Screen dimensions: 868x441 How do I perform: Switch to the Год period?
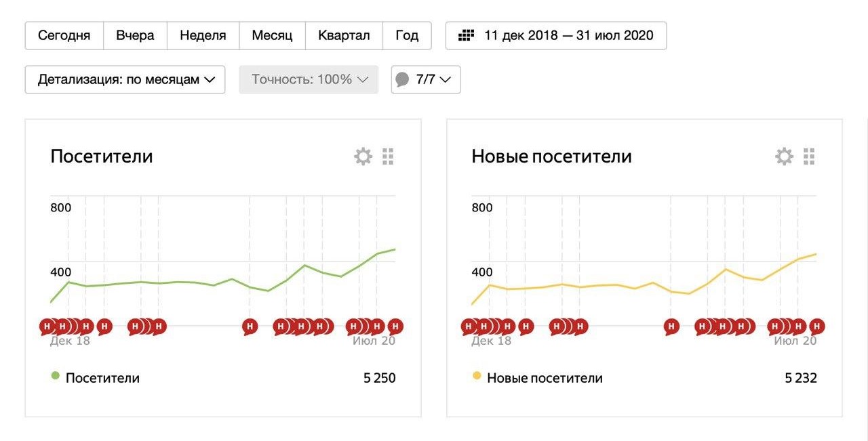[x=407, y=36]
